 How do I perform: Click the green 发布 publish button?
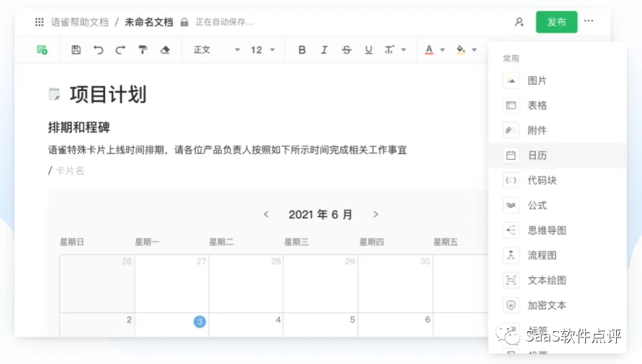557,22
